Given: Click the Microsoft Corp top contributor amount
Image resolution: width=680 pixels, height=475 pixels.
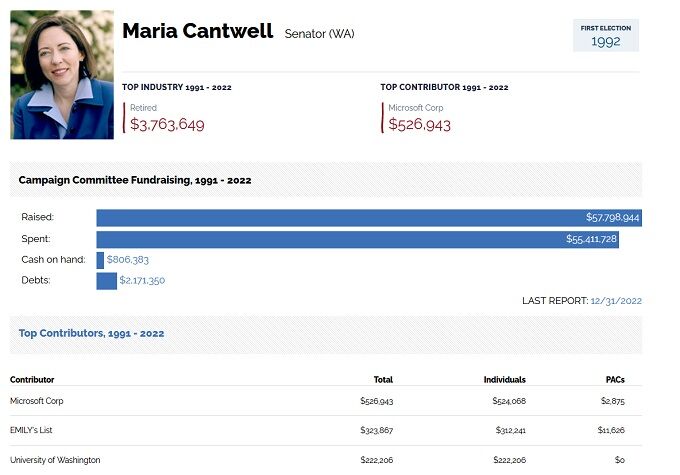Looking at the screenshot, I should [x=419, y=124].
